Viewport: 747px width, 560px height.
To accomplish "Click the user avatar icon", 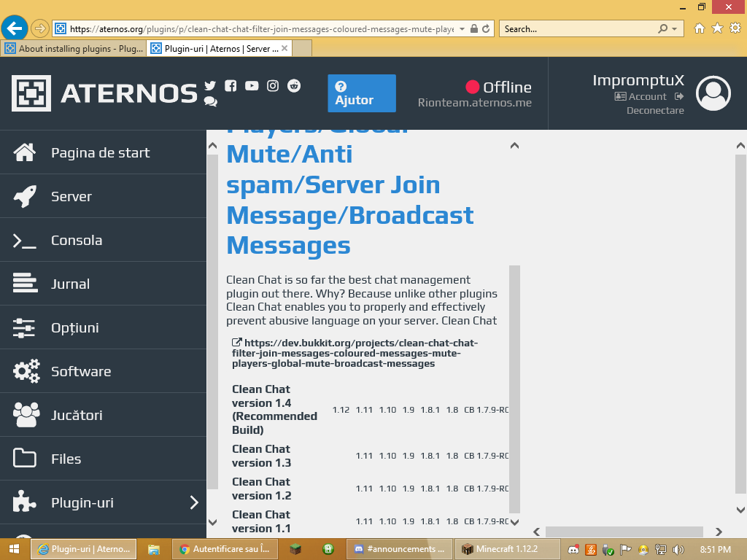I will (x=713, y=93).
